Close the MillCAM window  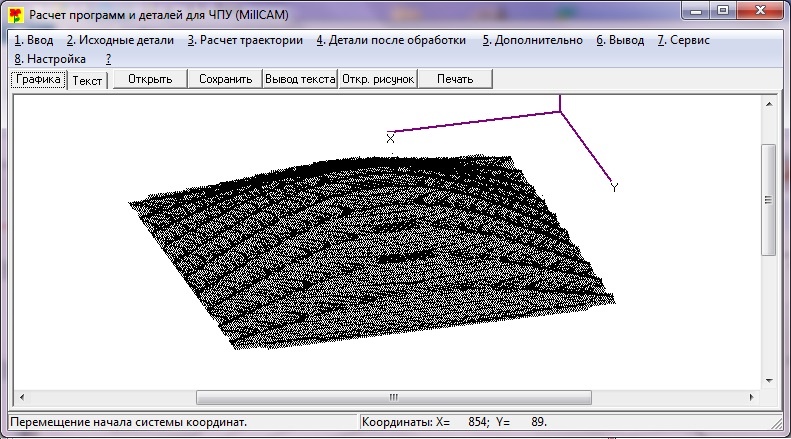point(760,11)
